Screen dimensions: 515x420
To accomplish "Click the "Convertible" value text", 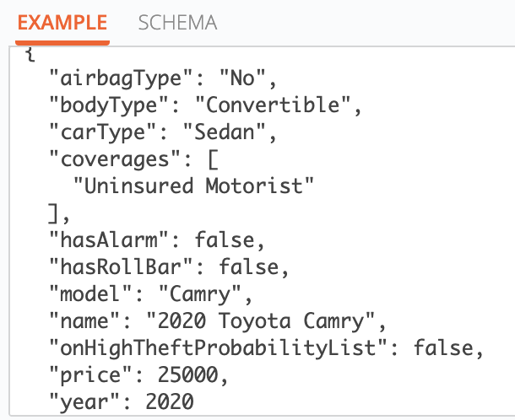I will pyautogui.click(x=288, y=106).
